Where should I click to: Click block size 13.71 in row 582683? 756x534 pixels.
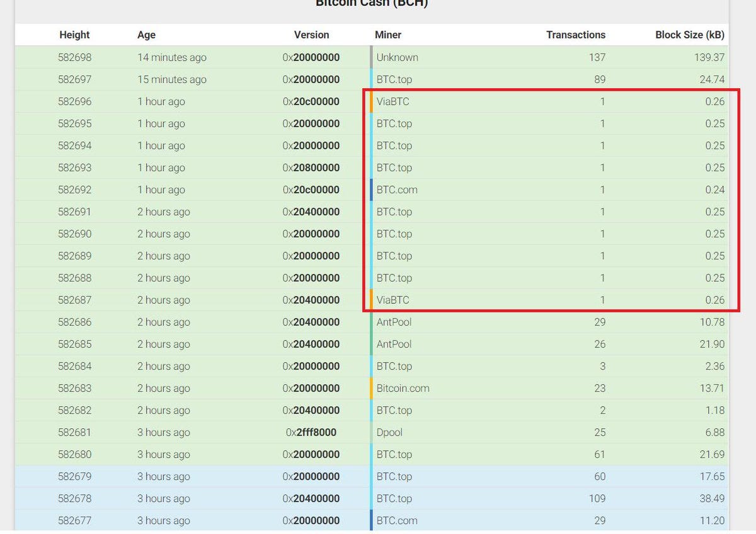pyautogui.click(x=711, y=388)
